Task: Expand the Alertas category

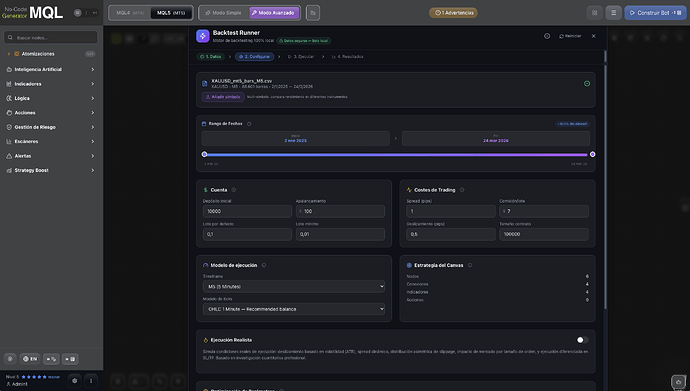Action: pyautogui.click(x=51, y=156)
